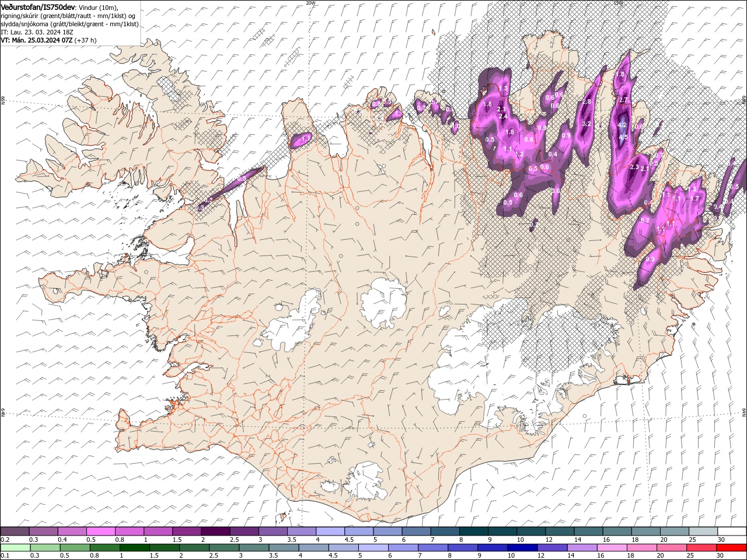This screenshot has height=560, width=747.
Task: Click the '0.1' label on lower scale
Action: (5, 556)
